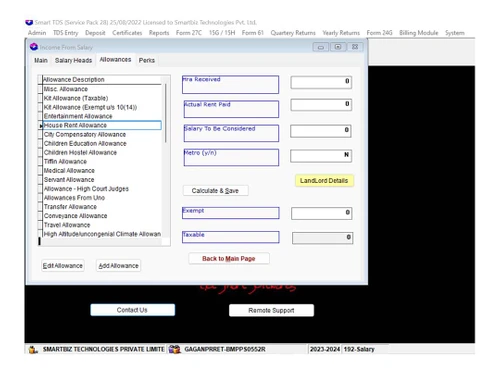
Task: Click the Smart TDS title bar logo icon
Action: click(x=29, y=22)
